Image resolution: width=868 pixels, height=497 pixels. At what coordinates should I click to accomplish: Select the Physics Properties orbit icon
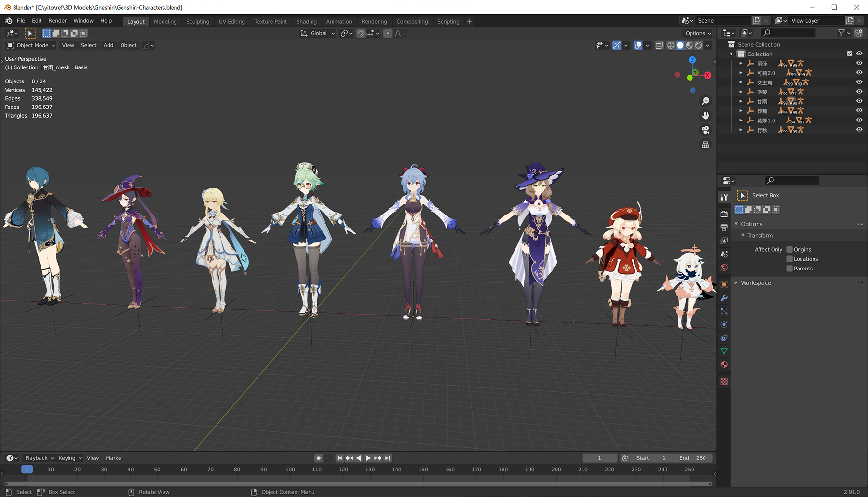tap(724, 324)
